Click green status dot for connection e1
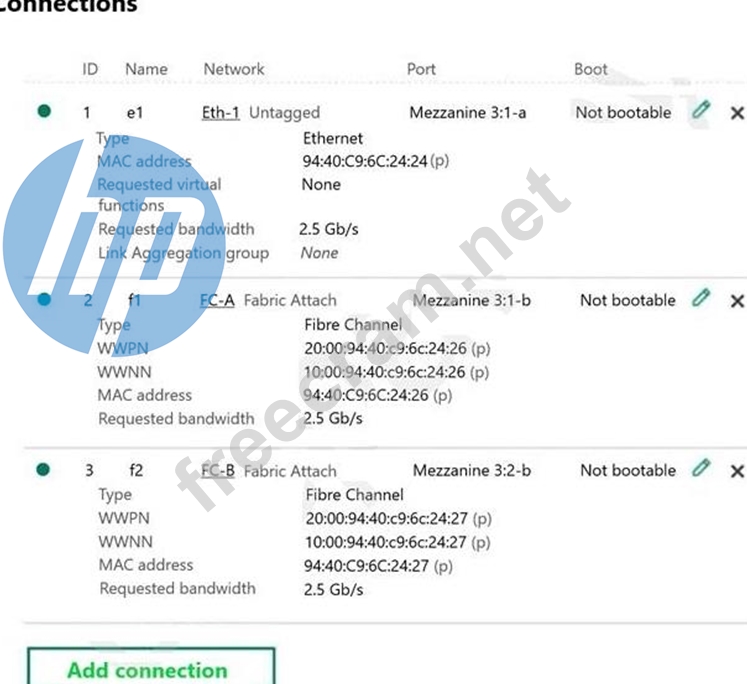The height and width of the screenshot is (684, 747). click(x=43, y=112)
